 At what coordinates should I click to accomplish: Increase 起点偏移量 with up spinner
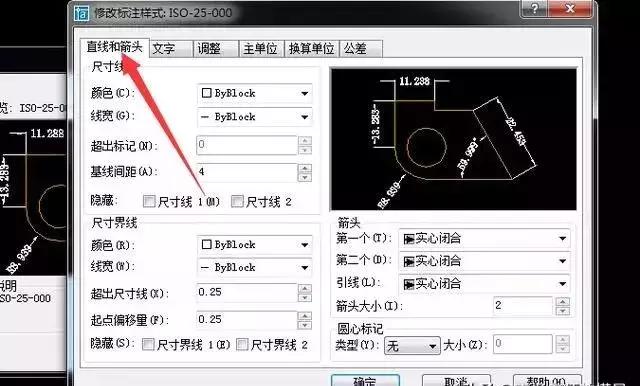(x=305, y=316)
